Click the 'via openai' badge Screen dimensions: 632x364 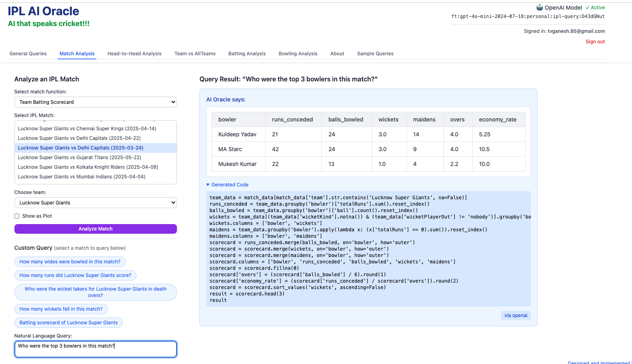click(x=516, y=315)
